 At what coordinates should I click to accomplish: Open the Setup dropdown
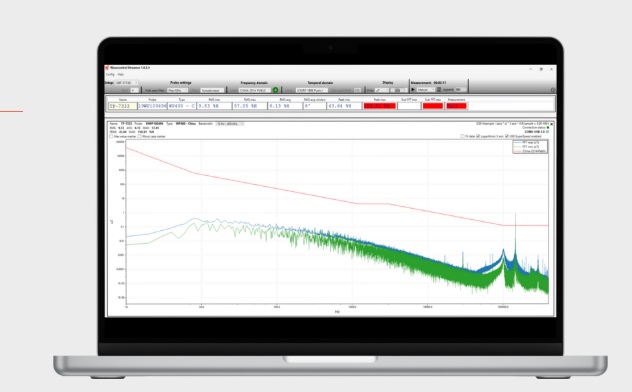[127, 83]
